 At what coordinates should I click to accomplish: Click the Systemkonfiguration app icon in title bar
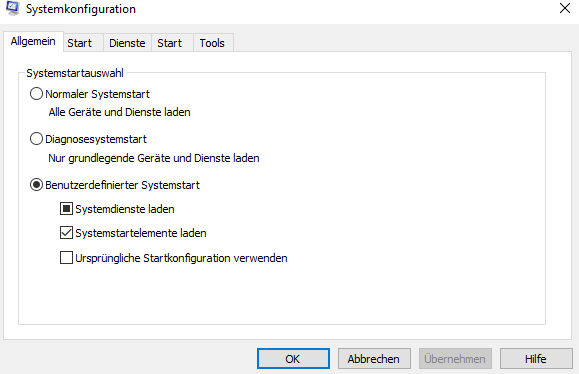[x=13, y=8]
